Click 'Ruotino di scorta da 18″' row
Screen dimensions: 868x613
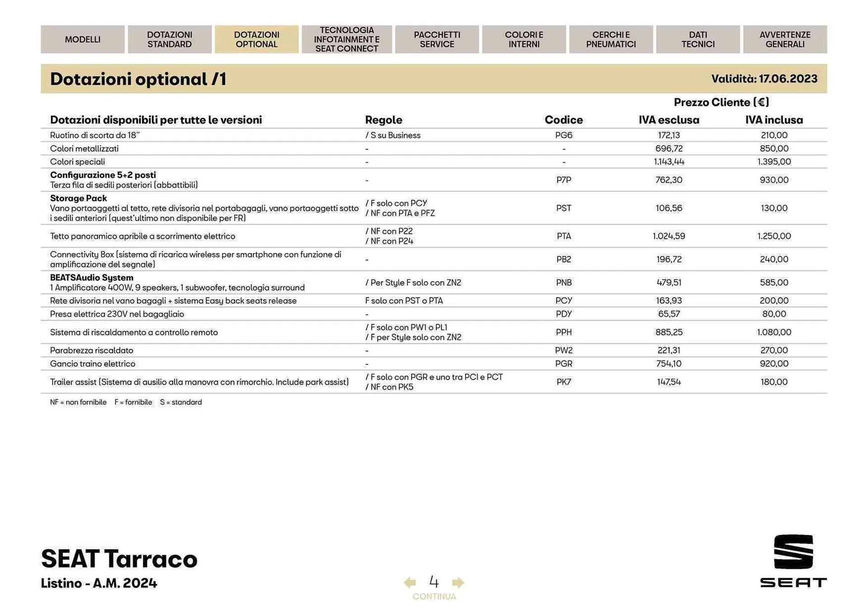tap(434, 135)
